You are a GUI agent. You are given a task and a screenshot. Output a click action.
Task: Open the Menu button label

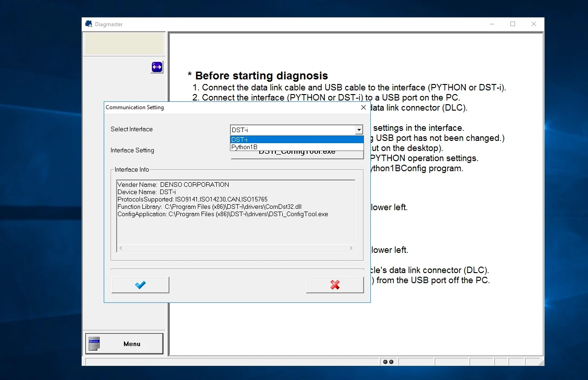pyautogui.click(x=132, y=344)
